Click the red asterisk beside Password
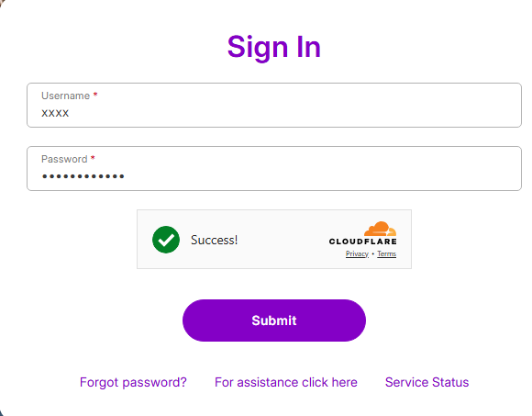This screenshot has width=532, height=416. [93, 158]
